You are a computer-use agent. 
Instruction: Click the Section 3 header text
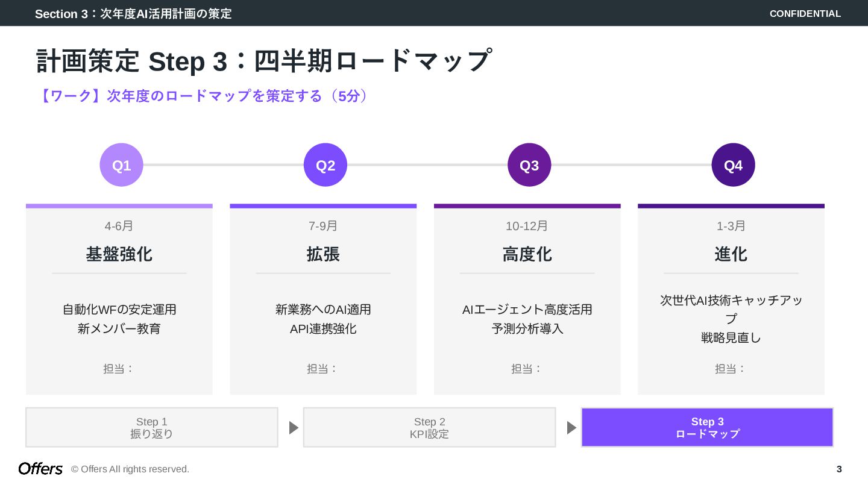click(x=133, y=13)
